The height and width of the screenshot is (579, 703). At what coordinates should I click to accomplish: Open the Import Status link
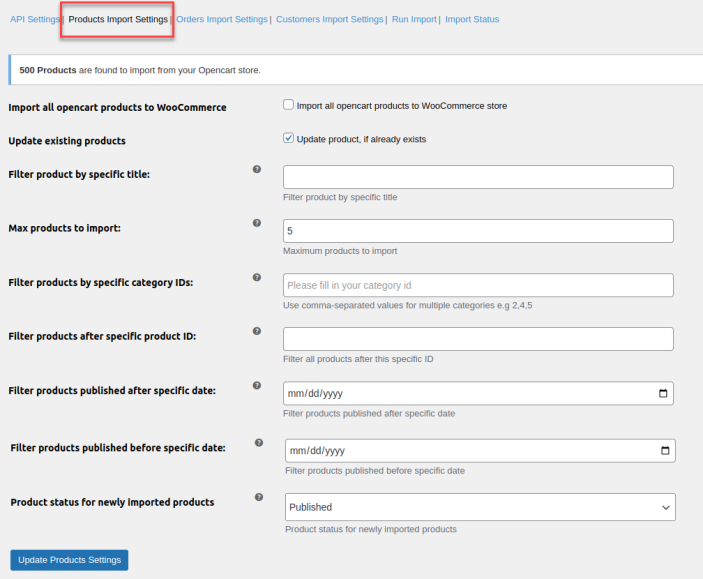click(472, 19)
